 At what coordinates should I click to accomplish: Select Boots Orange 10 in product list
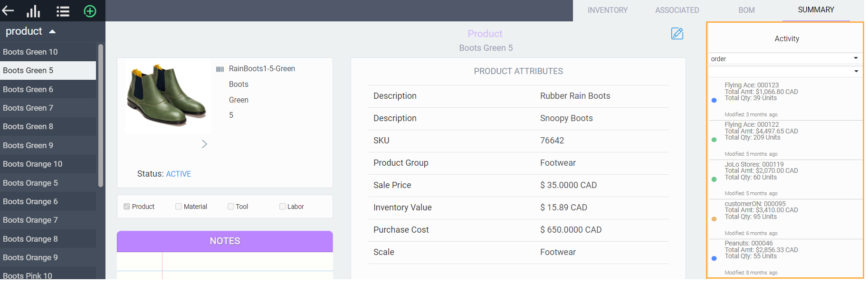click(x=33, y=164)
